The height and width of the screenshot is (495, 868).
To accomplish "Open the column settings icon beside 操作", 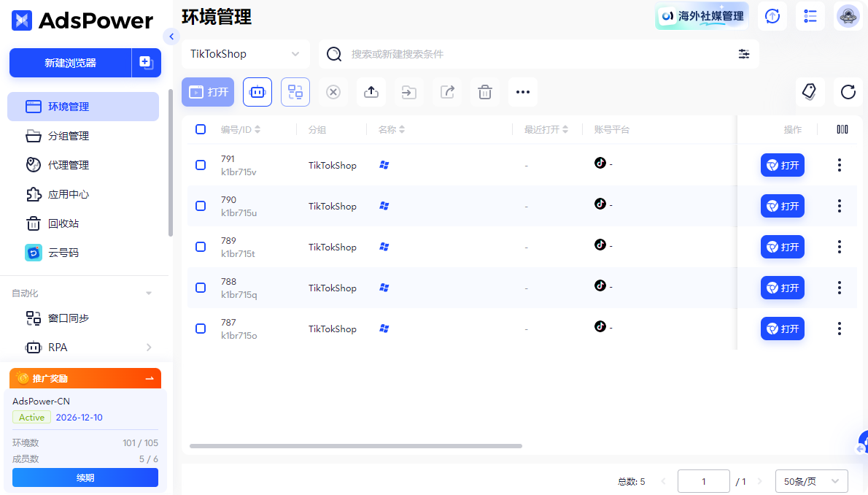I will click(x=842, y=129).
